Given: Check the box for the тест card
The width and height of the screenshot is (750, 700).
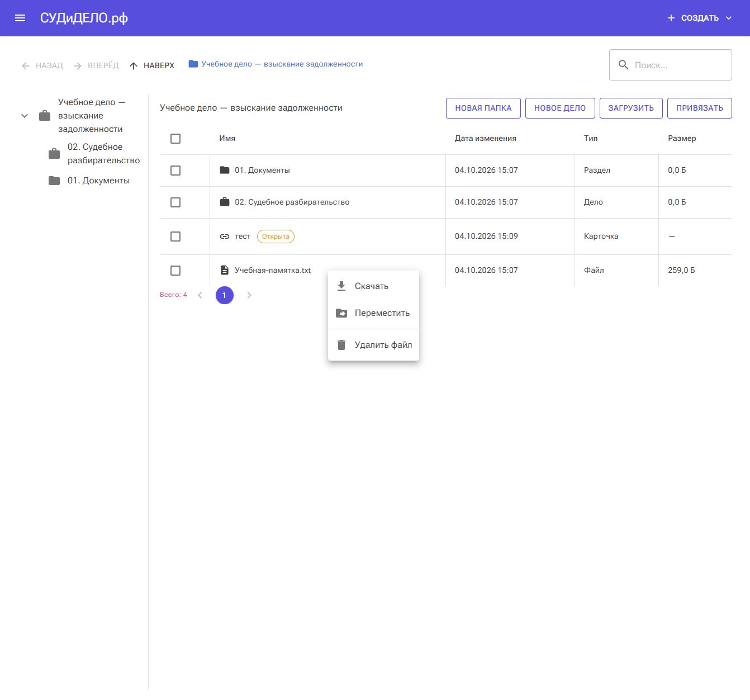Looking at the screenshot, I should tap(175, 237).
